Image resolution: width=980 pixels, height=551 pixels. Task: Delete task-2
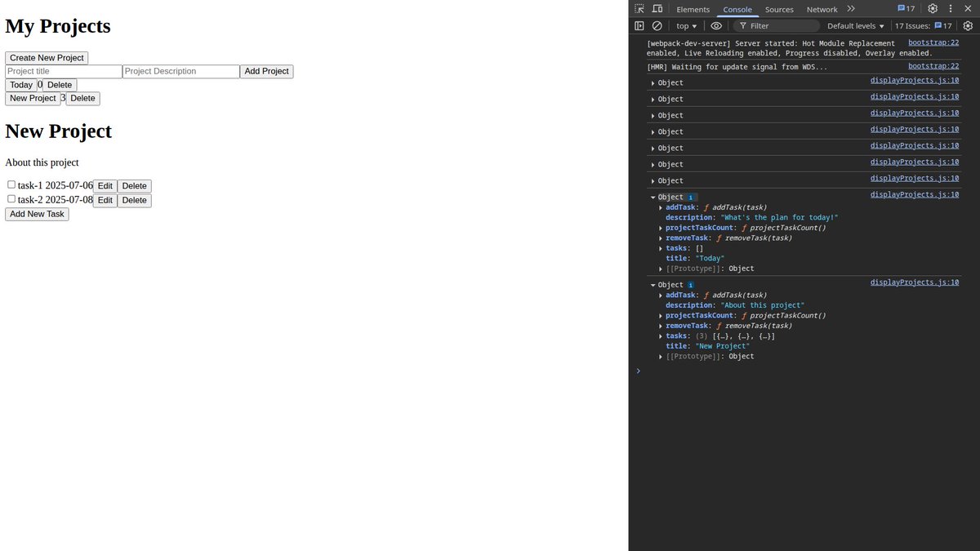(135, 200)
